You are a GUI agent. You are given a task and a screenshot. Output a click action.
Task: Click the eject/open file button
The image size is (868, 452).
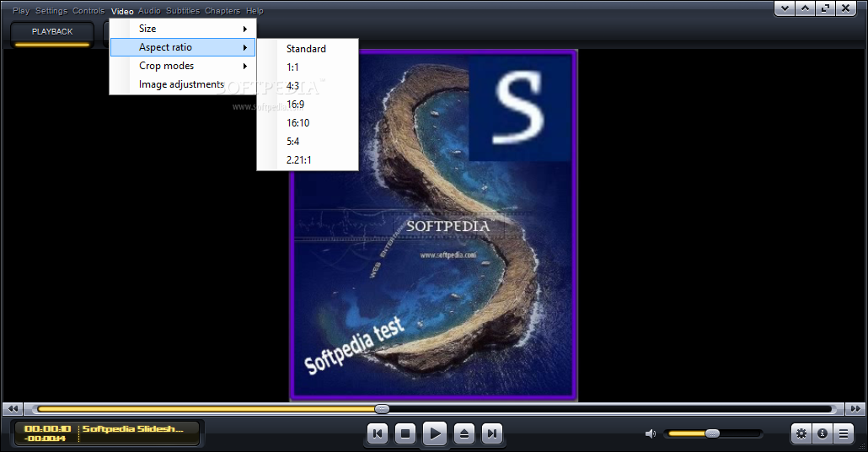click(x=463, y=433)
